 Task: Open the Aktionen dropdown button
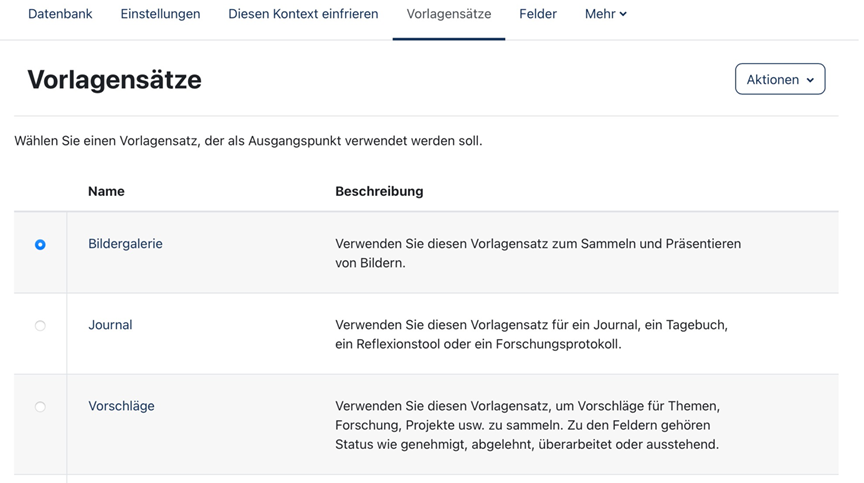pyautogui.click(x=780, y=79)
